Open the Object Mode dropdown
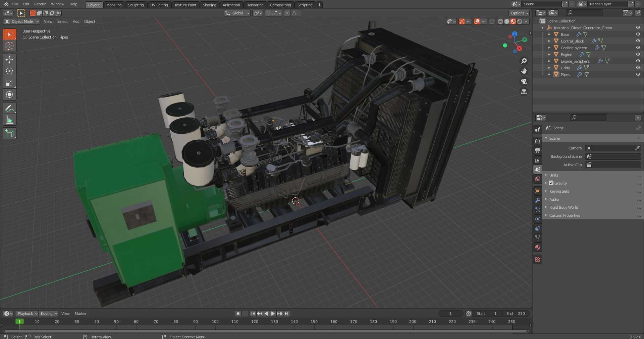The width and height of the screenshot is (644, 339). [x=21, y=21]
